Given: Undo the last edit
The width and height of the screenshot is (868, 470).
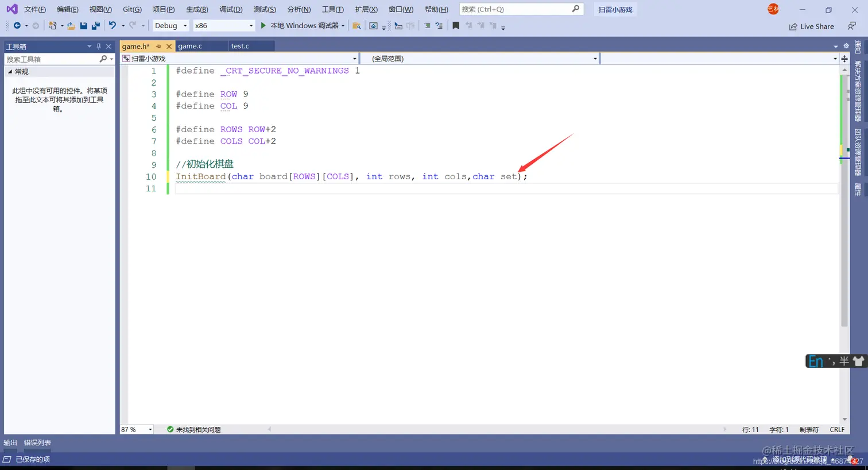Looking at the screenshot, I should [113, 25].
